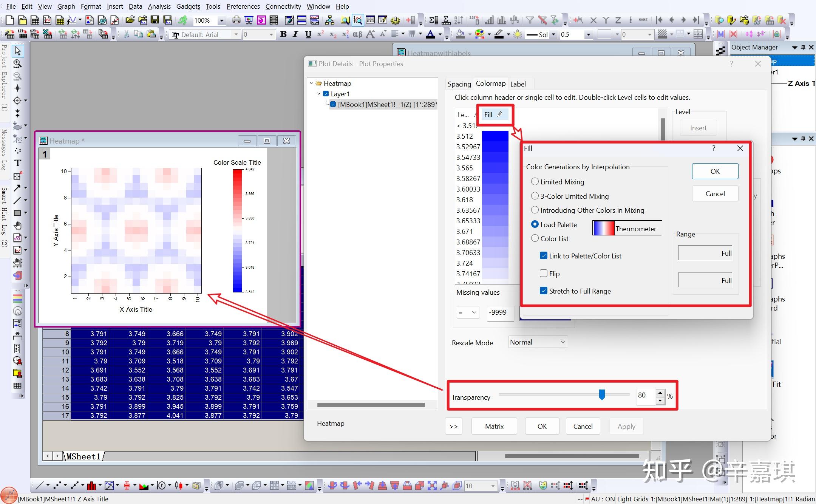Collapse the Layer1 tree node
The height and width of the screenshot is (504, 816).
point(319,94)
